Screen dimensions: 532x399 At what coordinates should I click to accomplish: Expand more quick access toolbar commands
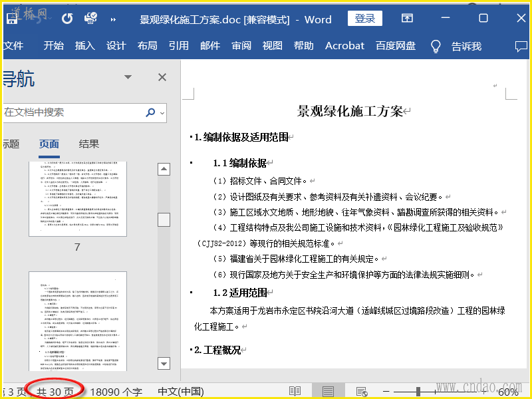click(x=113, y=20)
